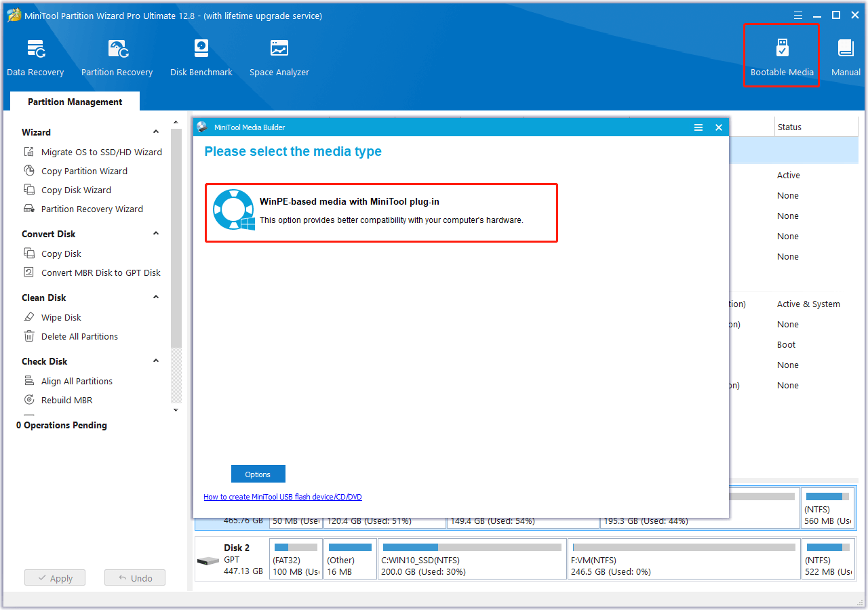Viewport: 868px width, 610px height.
Task: Click the Disk 2 drive icon
Action: tap(207, 561)
